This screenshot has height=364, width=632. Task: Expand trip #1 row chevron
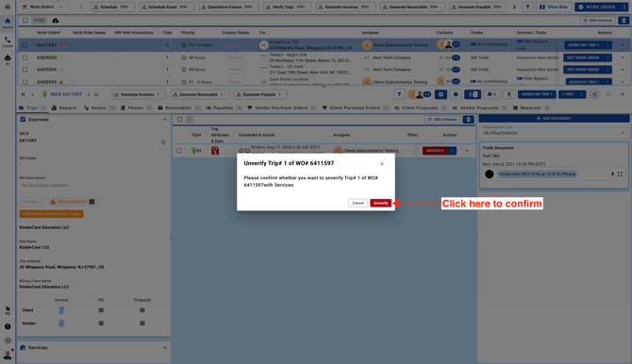(467, 151)
